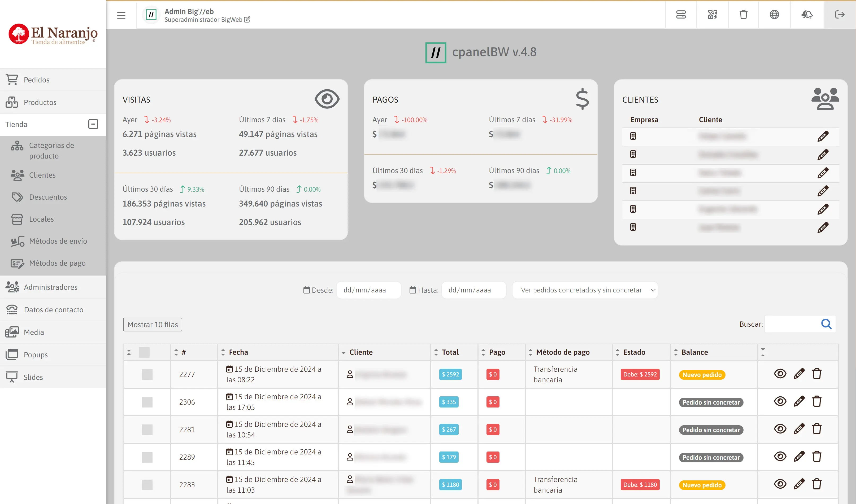Screen dimensions: 856x504
Task: Edit order 2306 with pencil icon
Action: point(799,401)
